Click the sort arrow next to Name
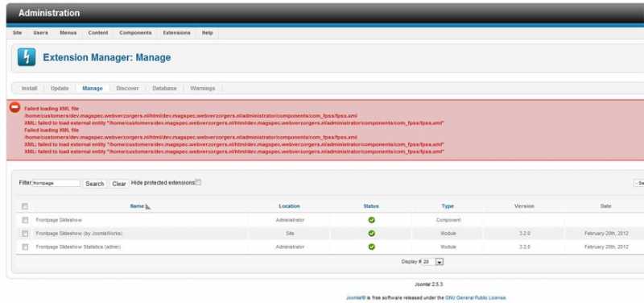 pyautogui.click(x=148, y=207)
